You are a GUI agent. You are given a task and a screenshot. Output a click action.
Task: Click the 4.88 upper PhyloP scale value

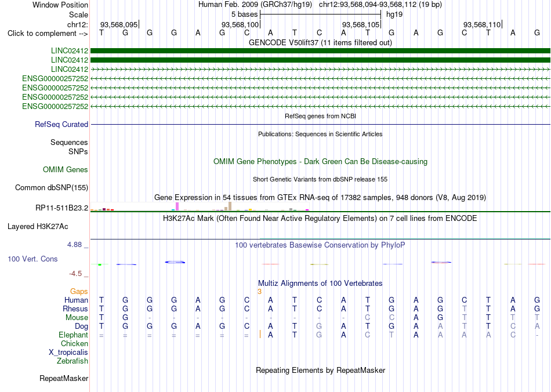74,245
